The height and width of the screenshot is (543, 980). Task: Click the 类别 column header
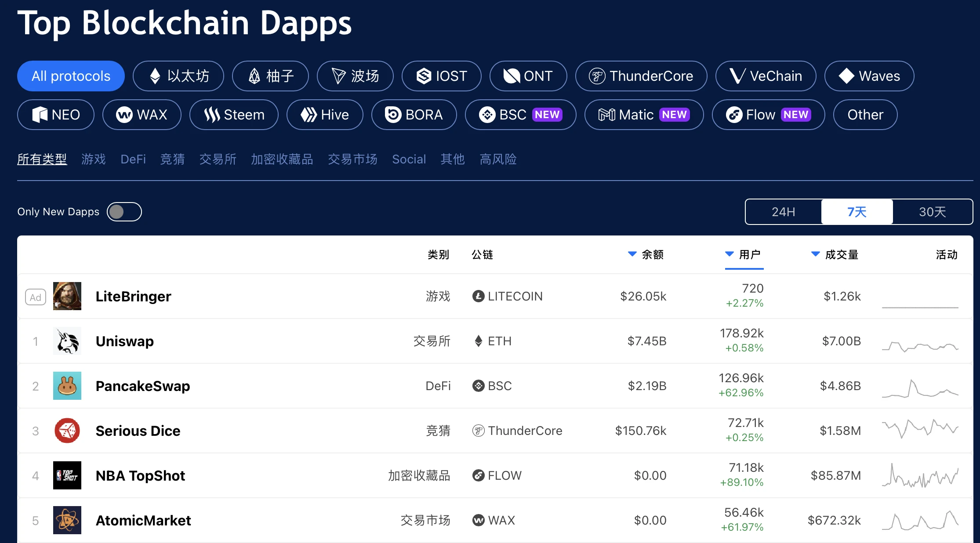(438, 254)
